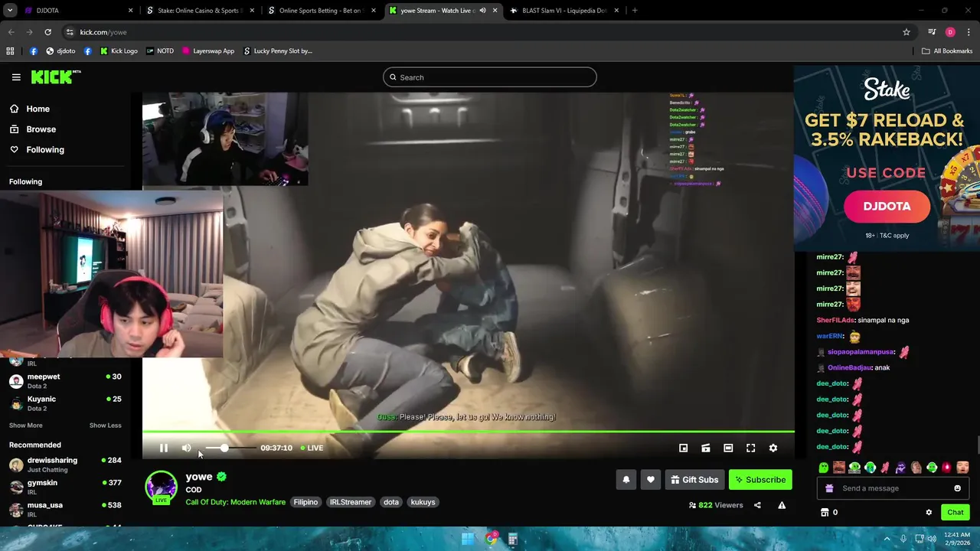This screenshot has width=980, height=551.
Task: Open the All Bookmarks folder
Action: pos(947,51)
